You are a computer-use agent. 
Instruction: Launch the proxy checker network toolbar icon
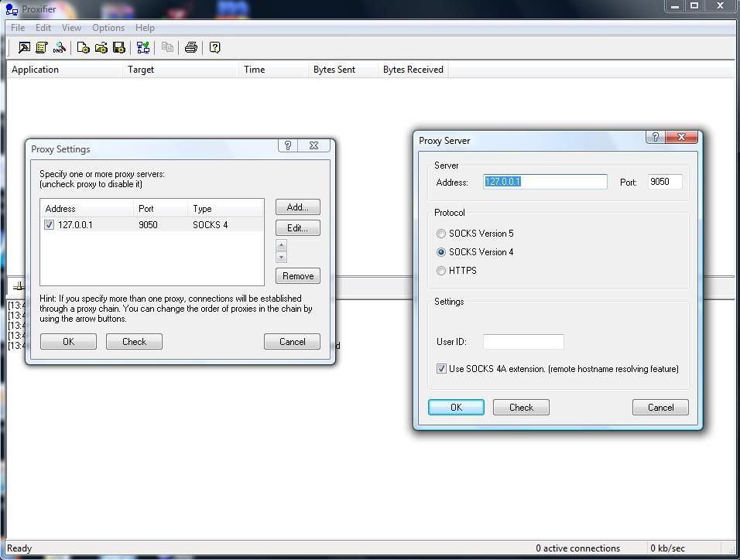[143, 47]
